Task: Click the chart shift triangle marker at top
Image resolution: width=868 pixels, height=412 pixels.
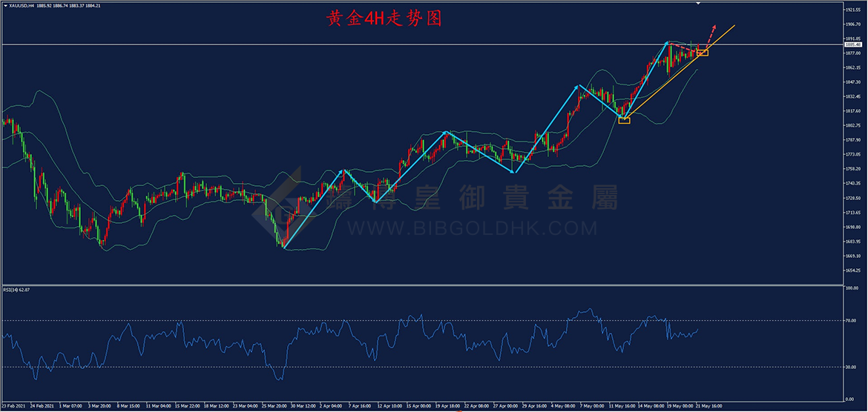Action: coord(699,3)
